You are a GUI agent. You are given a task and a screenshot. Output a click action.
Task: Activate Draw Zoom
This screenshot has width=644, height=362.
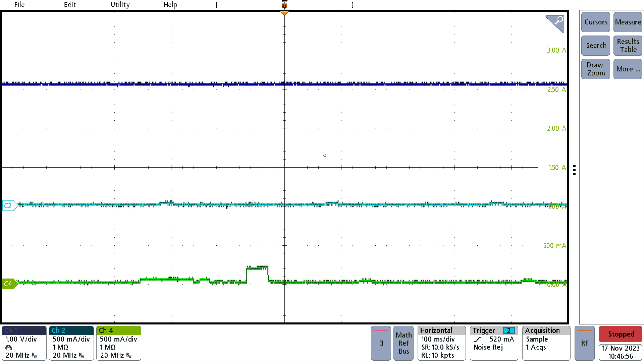point(596,69)
